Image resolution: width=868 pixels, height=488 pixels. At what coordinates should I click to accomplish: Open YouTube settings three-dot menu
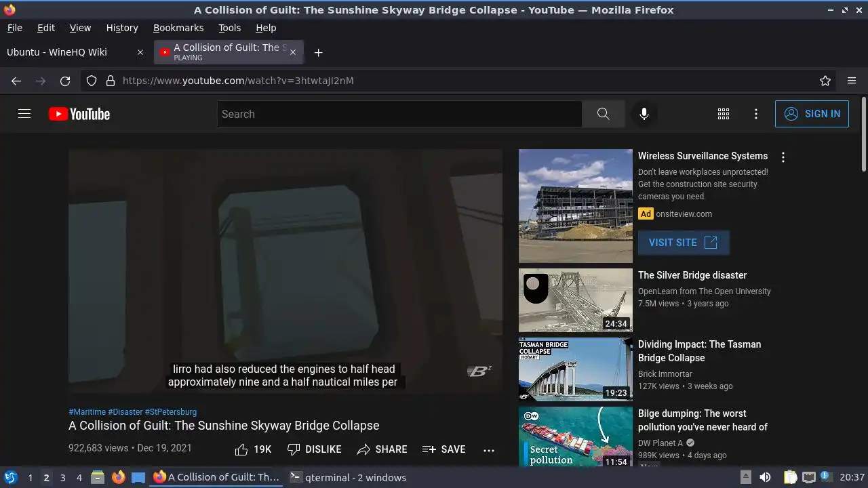pos(756,114)
